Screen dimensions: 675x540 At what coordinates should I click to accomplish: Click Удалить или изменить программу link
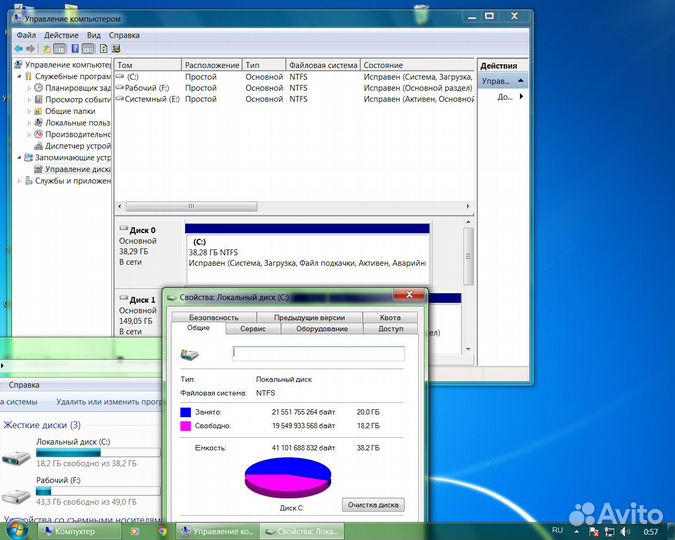110,402
